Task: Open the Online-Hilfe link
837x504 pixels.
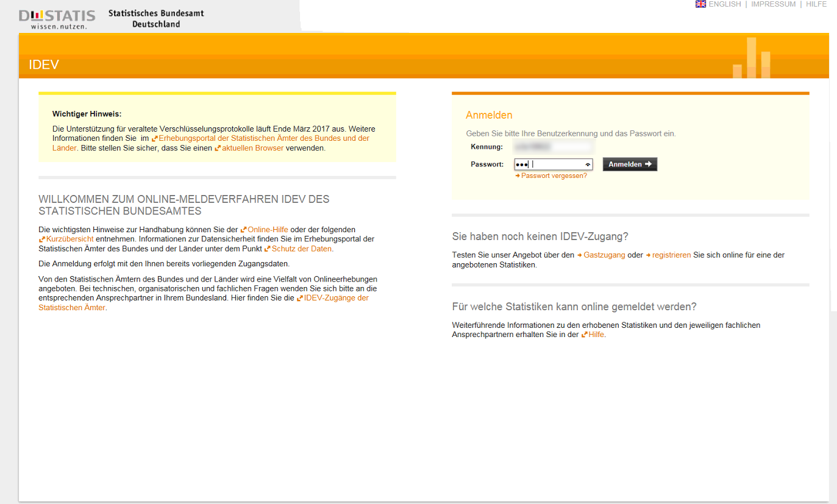Action: 265,230
